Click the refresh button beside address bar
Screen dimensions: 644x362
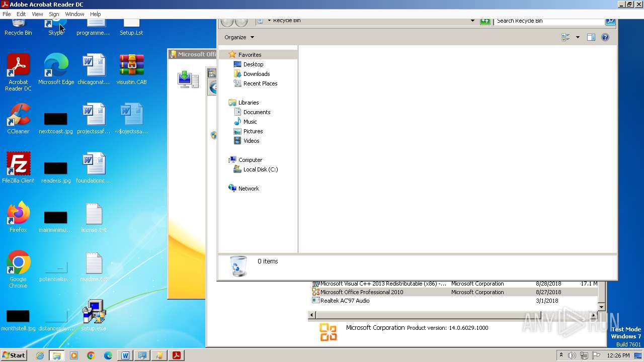click(x=485, y=21)
